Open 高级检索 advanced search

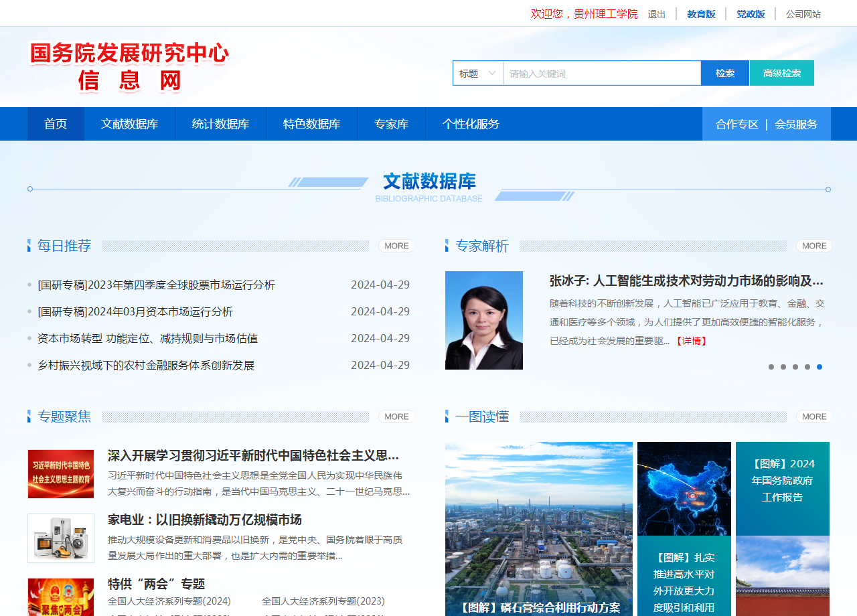tap(782, 73)
